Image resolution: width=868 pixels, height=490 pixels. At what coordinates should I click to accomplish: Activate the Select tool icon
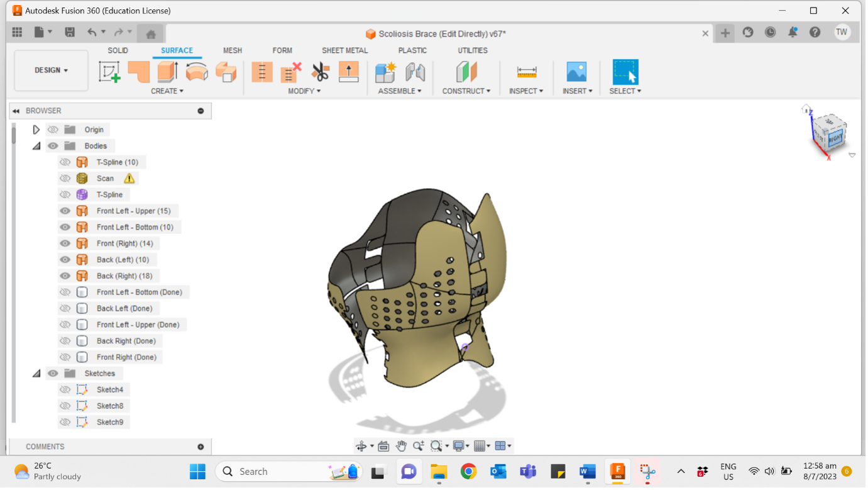pos(625,72)
